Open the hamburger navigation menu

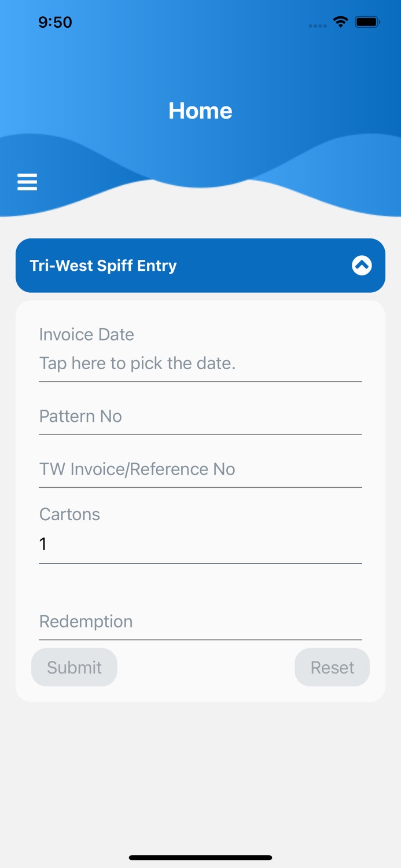click(x=27, y=182)
